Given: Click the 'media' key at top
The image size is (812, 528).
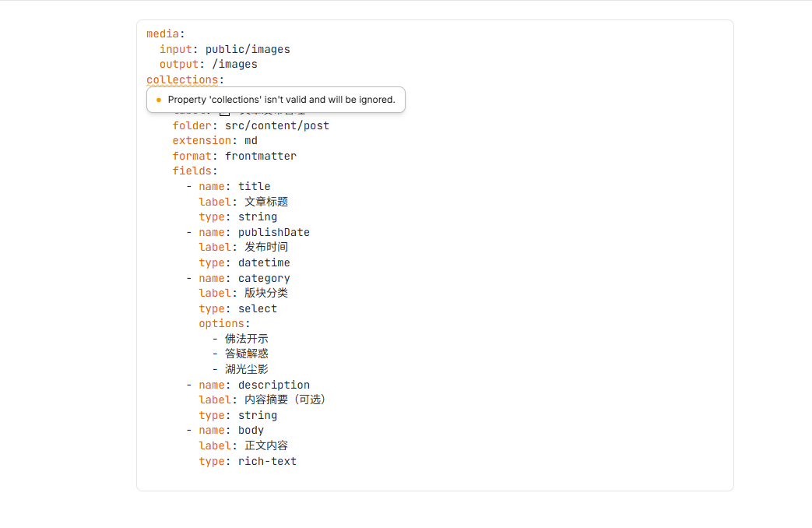Looking at the screenshot, I should [163, 33].
